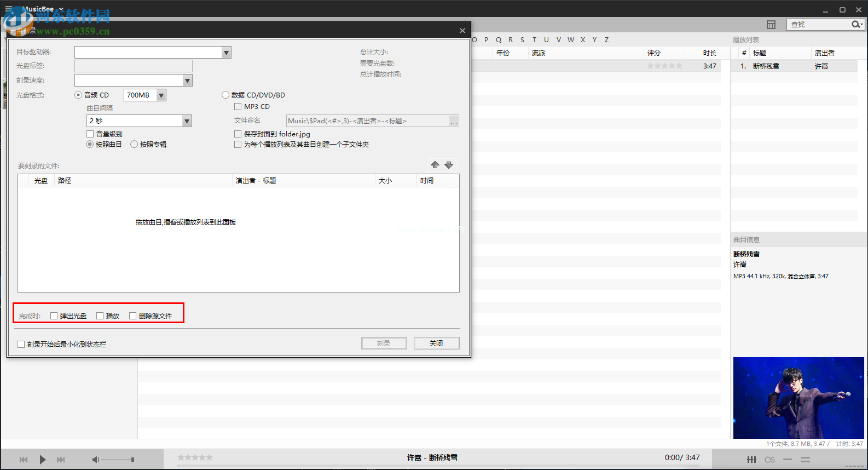
Task: Click the close button in dialog
Action: click(x=437, y=343)
